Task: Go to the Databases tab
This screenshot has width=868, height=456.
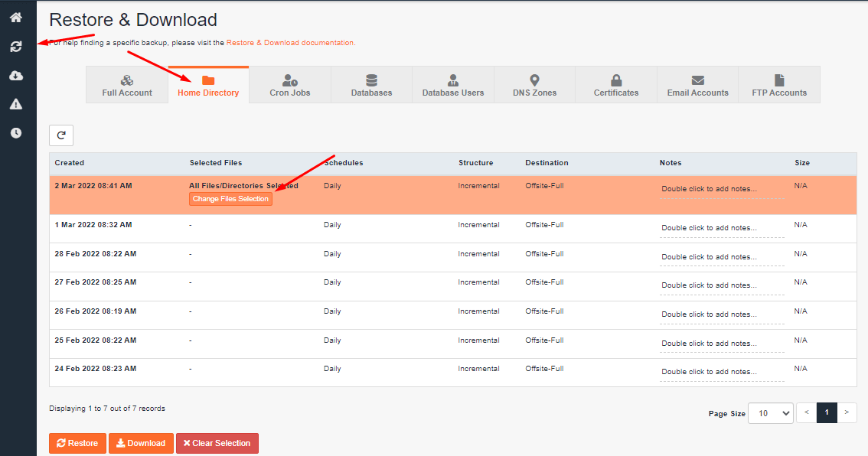Action: [371, 85]
